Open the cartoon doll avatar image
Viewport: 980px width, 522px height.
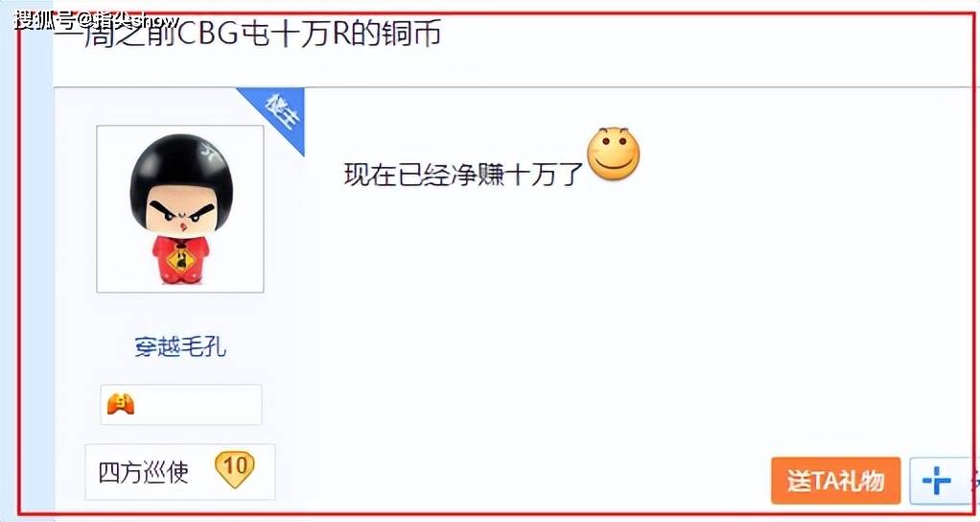[x=180, y=209]
